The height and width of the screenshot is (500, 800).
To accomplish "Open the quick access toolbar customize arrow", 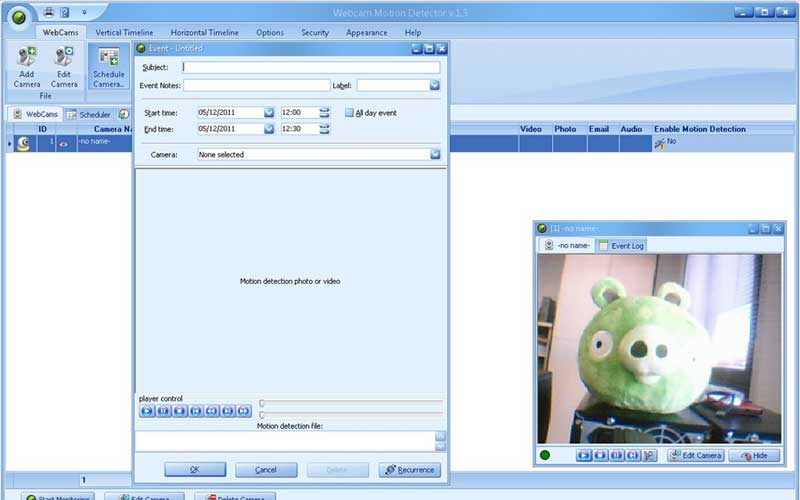I will 84,12.
